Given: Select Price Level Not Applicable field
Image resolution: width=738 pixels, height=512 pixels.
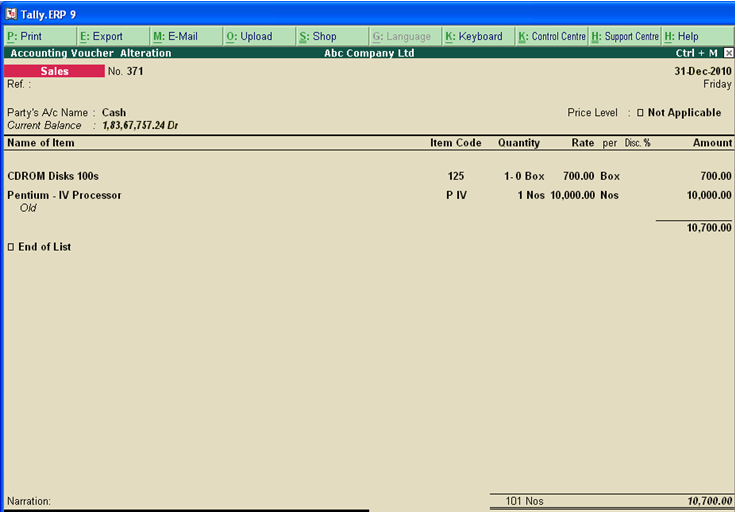Looking at the screenshot, I should pos(679,112).
